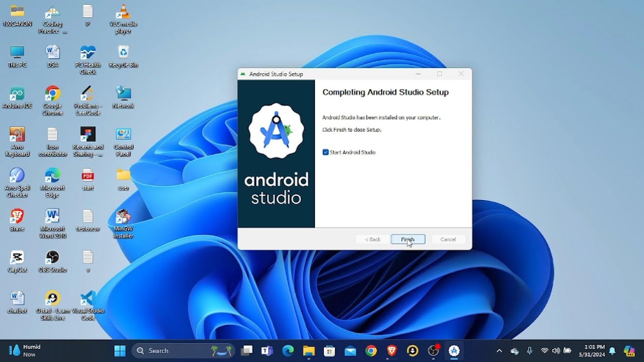Select the Problems - LeetCode desktop shortcut
Image resolution: width=644 pixels, height=362 pixels.
tap(88, 101)
